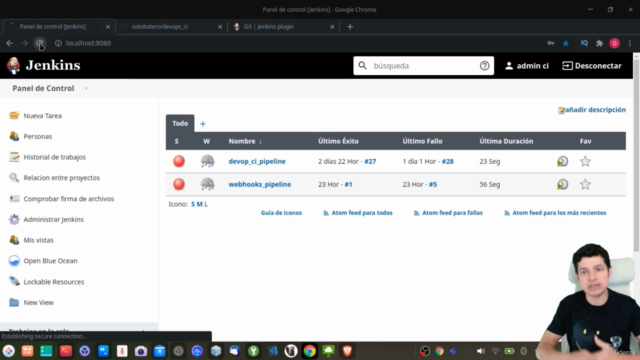Set icon size to S

193,204
